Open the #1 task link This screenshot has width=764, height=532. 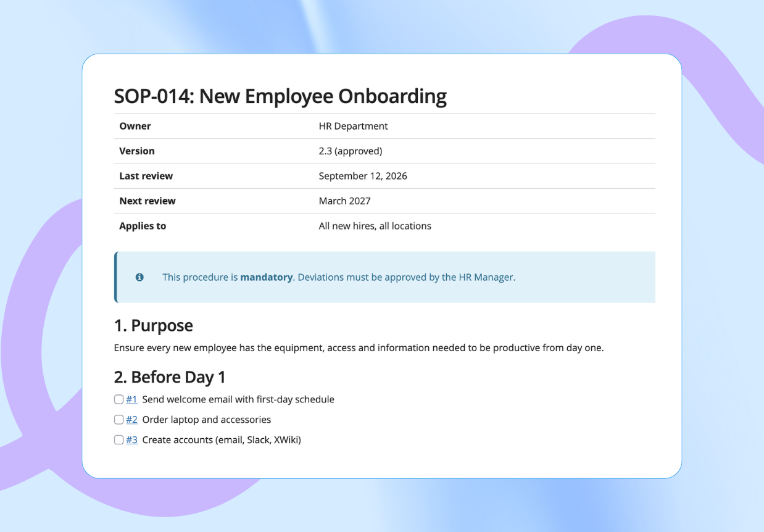pos(131,399)
